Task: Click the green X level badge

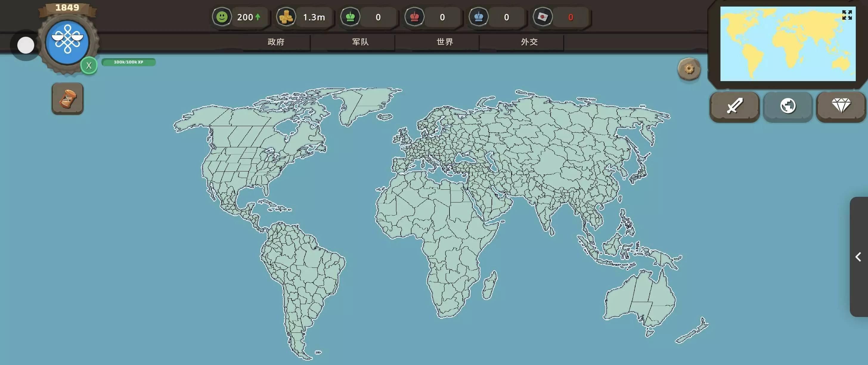Action: (89, 65)
